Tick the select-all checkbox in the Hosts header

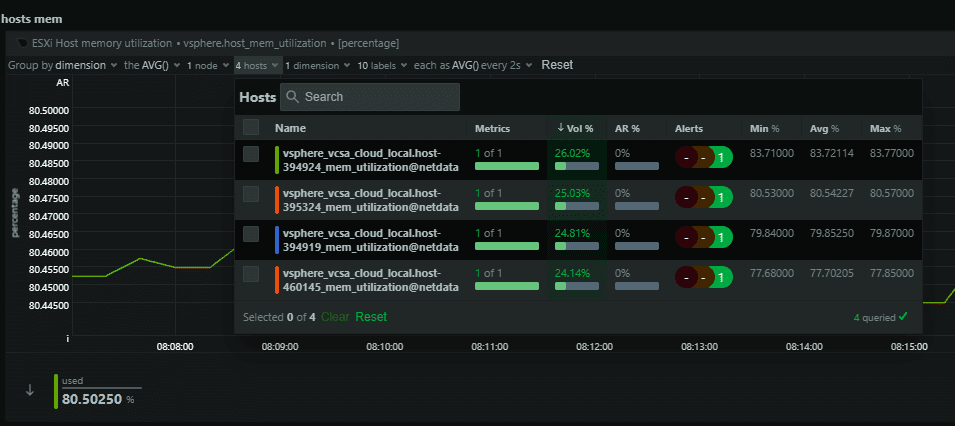pyautogui.click(x=251, y=128)
